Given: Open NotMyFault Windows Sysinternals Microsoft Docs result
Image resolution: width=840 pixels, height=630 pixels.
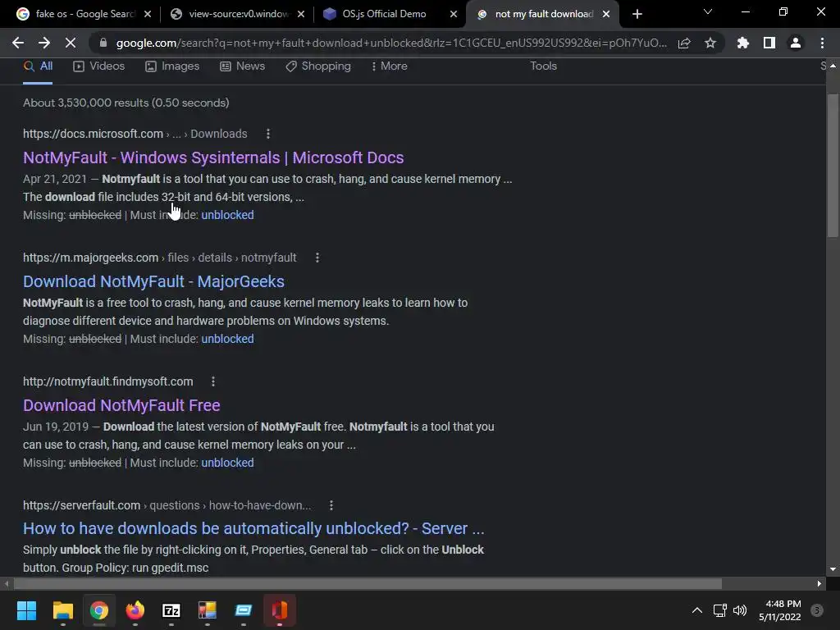Looking at the screenshot, I should tap(213, 157).
